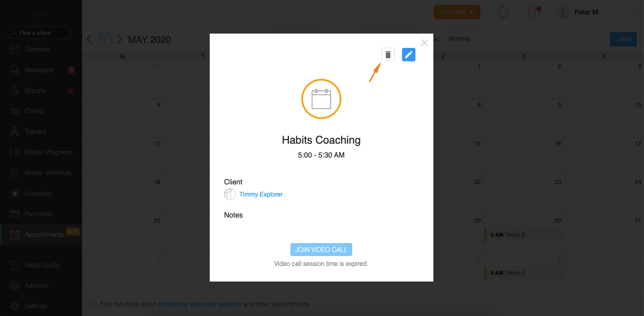Click Timmy Explorer's avatar thumbnail
The width and height of the screenshot is (644, 316).
pyautogui.click(x=230, y=194)
